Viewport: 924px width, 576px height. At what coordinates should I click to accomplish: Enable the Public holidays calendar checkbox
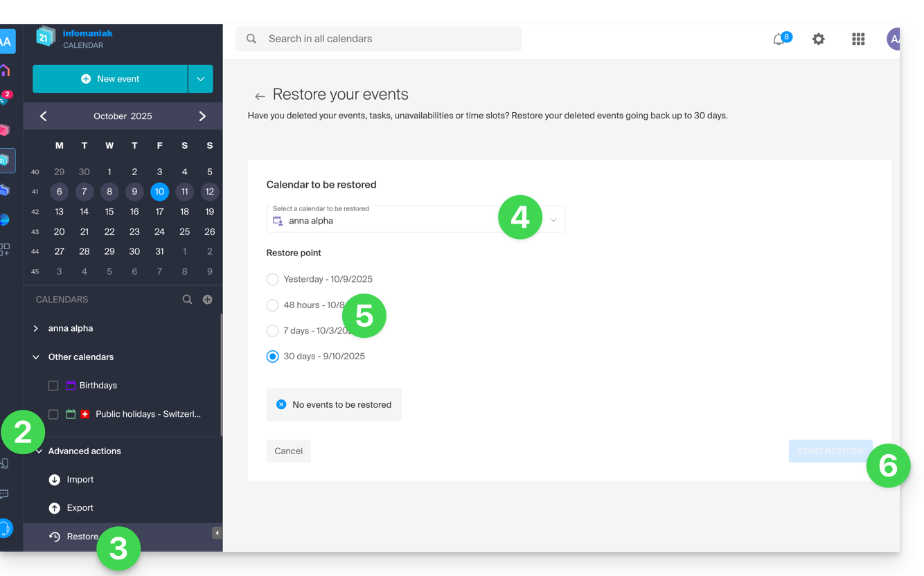click(x=53, y=415)
